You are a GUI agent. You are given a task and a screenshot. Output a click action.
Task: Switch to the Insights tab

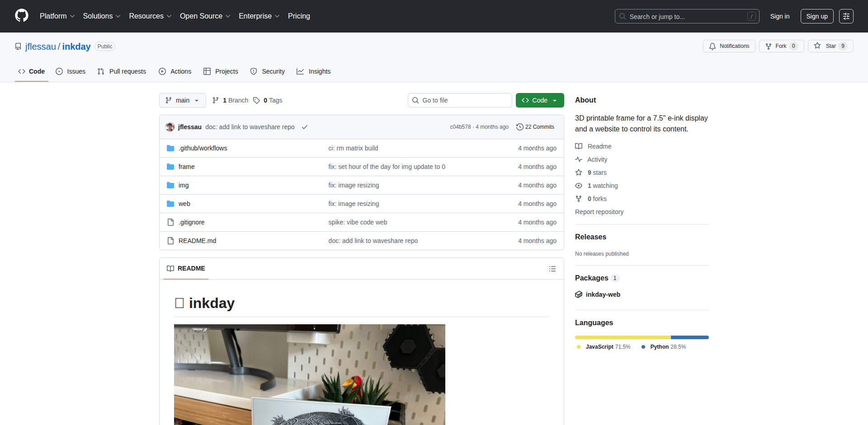(314, 71)
